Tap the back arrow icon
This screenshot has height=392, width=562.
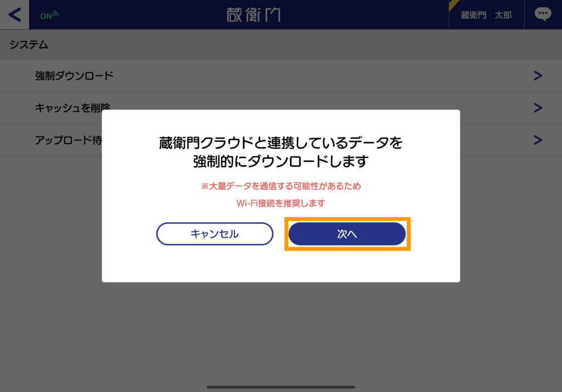point(15,15)
